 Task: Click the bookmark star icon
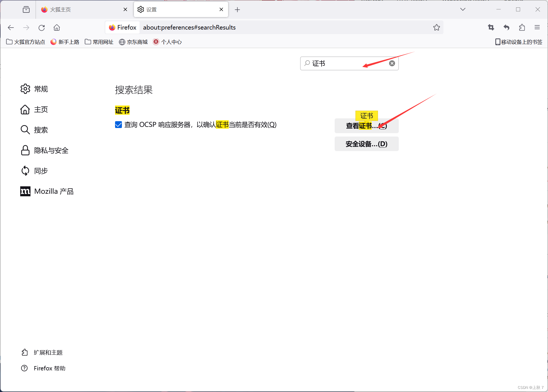pyautogui.click(x=436, y=27)
